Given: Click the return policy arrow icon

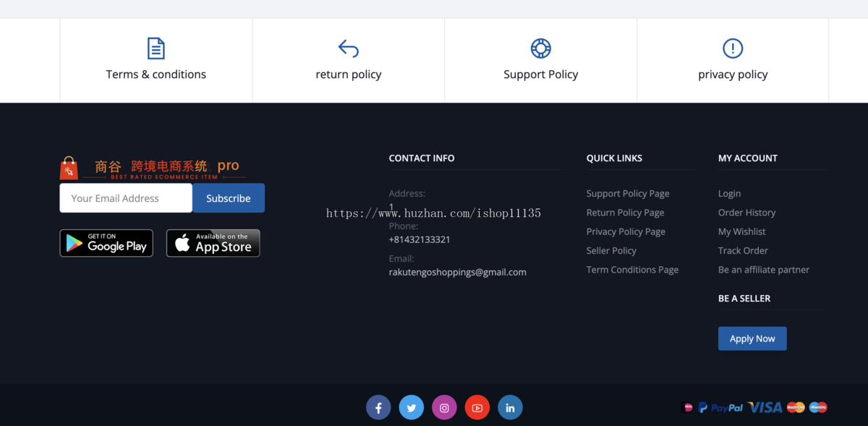Looking at the screenshot, I should [348, 48].
